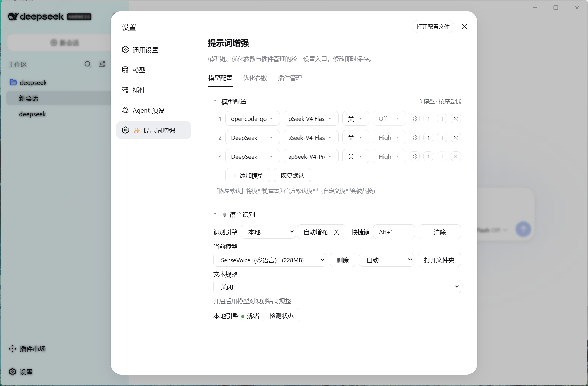Collapse the 模型配置 section
Screen dimensions: 588x386
coord(215,101)
